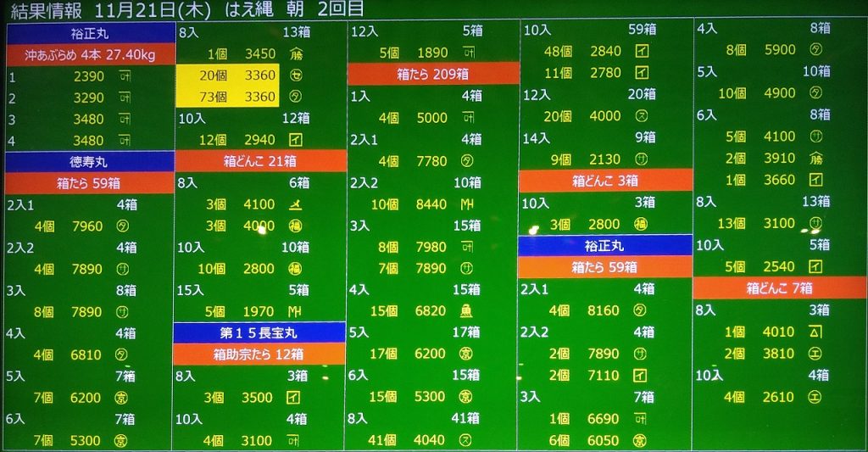This screenshot has height=452, width=868.
Task: Select the buyer mark next to price 4010
Action: 815,332
